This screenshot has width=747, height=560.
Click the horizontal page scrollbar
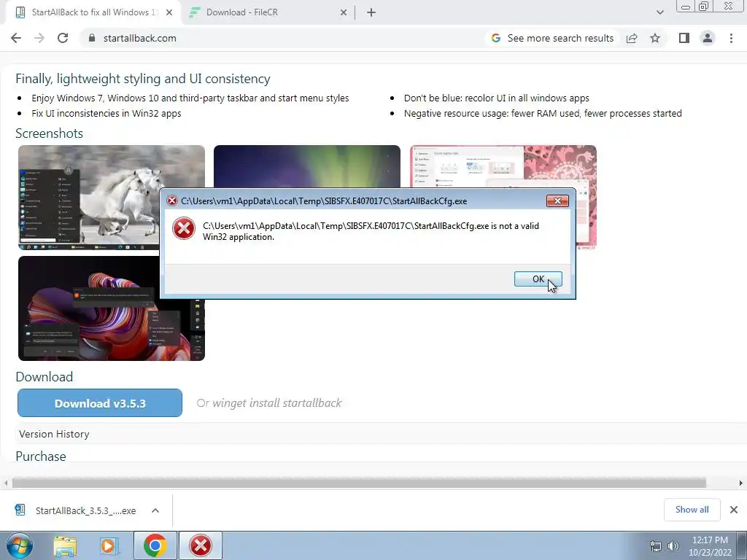click(359, 483)
